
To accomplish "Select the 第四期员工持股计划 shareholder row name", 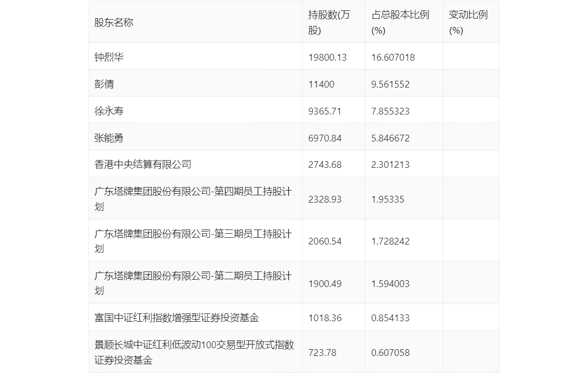I will coord(193,199).
